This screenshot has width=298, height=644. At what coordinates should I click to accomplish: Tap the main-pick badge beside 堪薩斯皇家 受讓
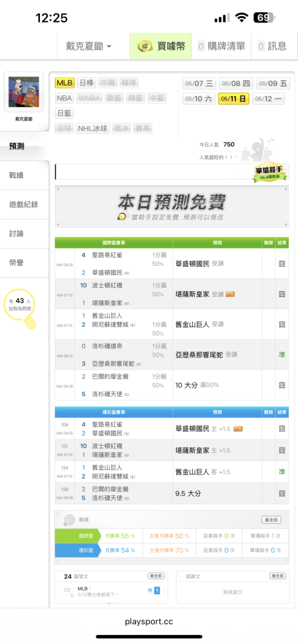coord(230,294)
